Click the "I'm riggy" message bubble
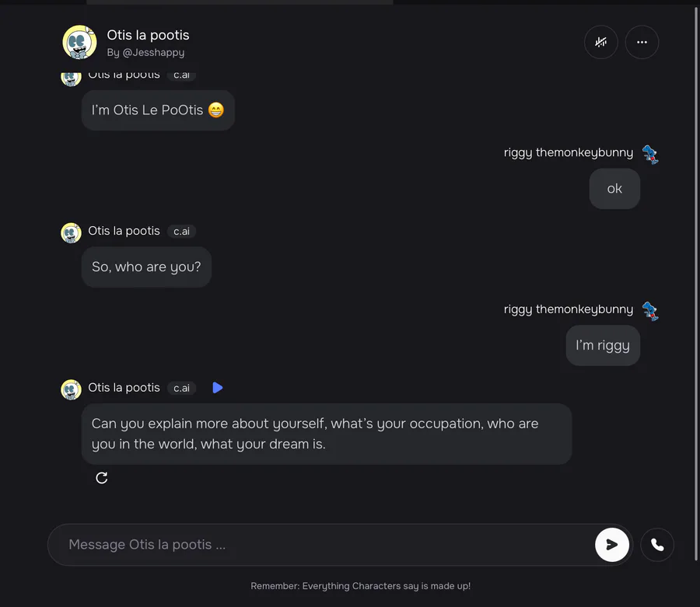700x607 pixels. [x=603, y=345]
